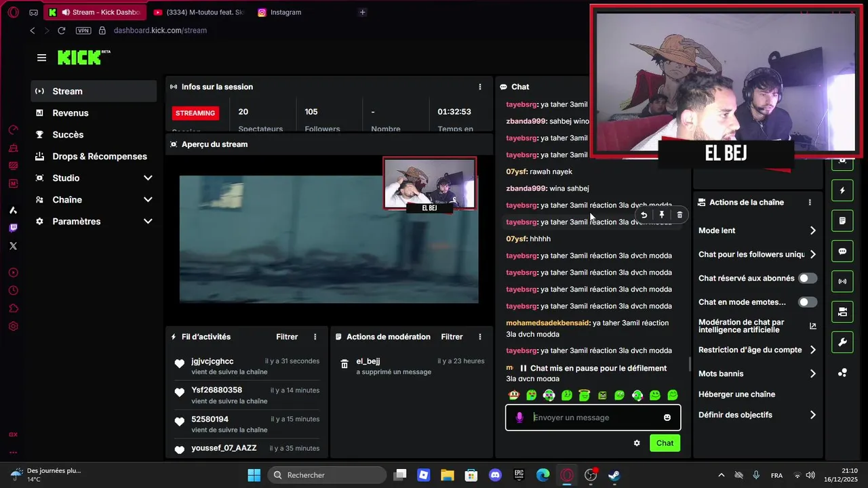Screen dimensions: 868x488
Task: Click the stream preview video
Action: (x=329, y=239)
